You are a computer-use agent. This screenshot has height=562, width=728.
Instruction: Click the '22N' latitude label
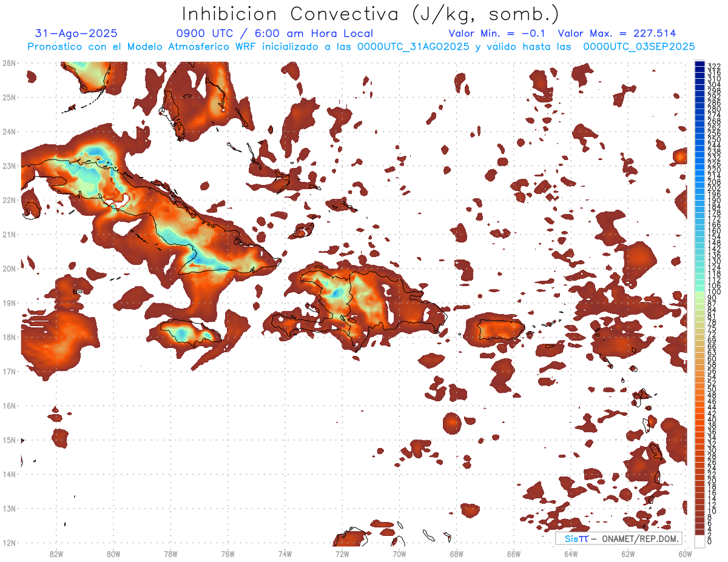9,200
